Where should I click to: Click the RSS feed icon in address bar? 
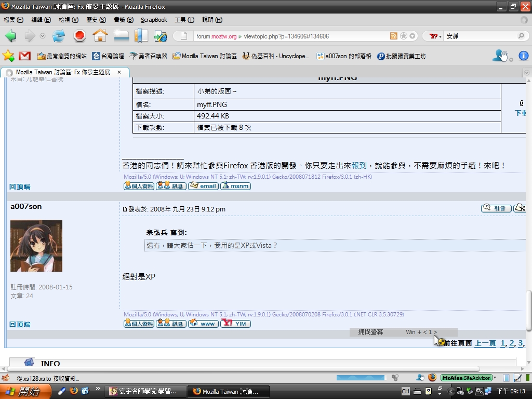point(394,36)
